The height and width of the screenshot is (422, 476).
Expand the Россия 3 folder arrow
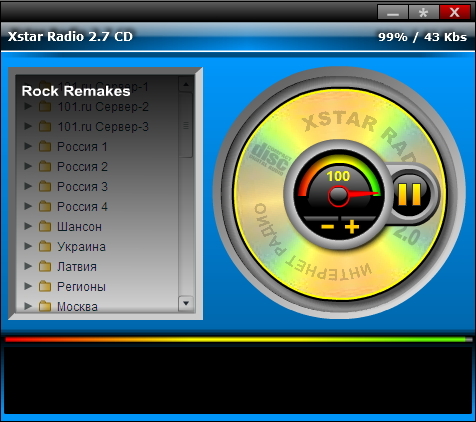click(28, 186)
